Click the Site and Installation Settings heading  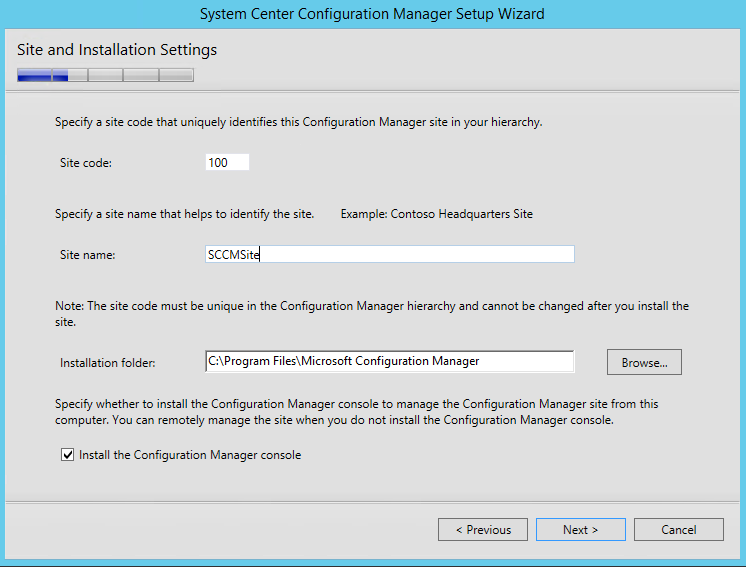(x=117, y=50)
